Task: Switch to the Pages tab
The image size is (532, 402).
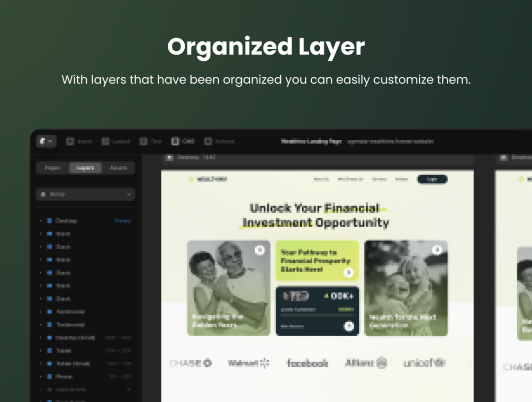Action: pos(52,168)
